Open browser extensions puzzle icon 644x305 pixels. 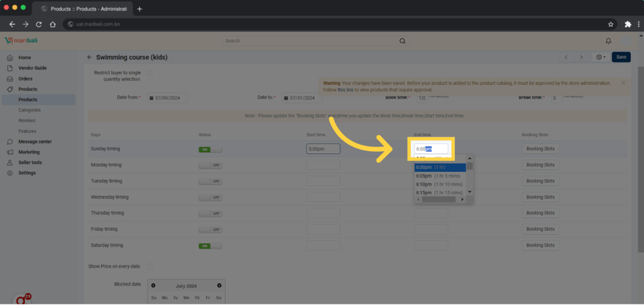pos(628,24)
